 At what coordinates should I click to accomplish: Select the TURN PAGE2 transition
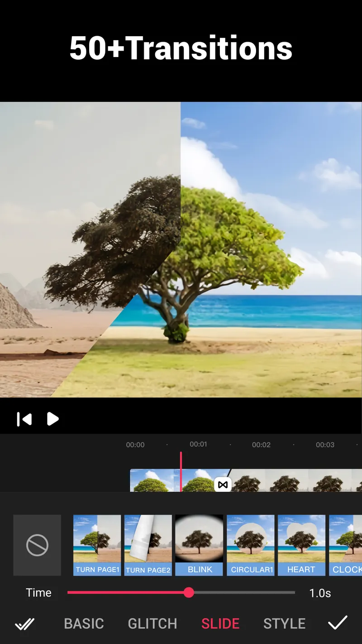(x=148, y=544)
